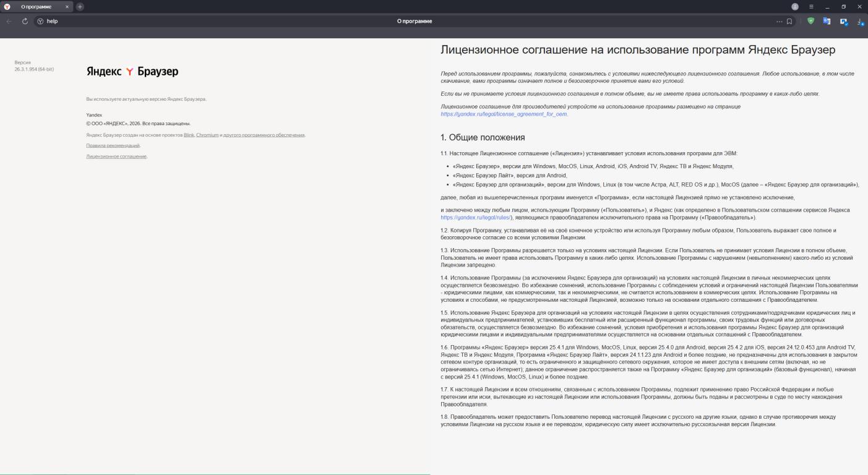Viewport: 868px width, 475px height.
Task: Open the browser hamburger menu
Action: point(811,7)
